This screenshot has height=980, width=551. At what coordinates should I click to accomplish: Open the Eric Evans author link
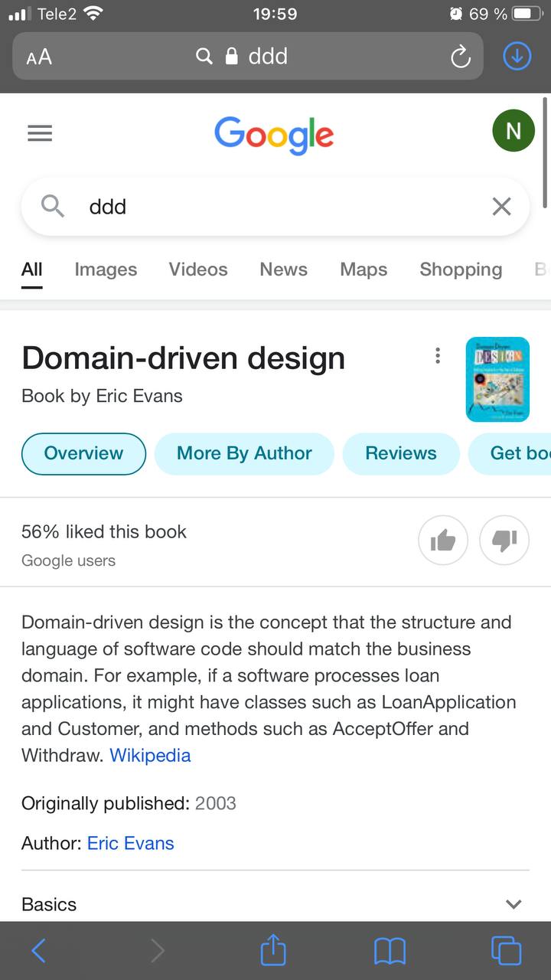131,843
